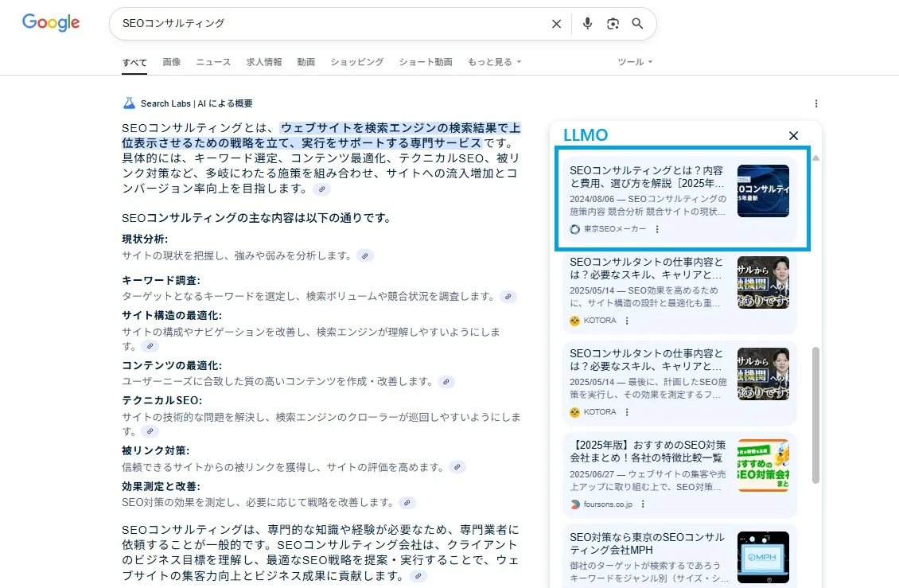
Task: Click thumbnail of the おすすめのSEO対策会社 article
Action: click(763, 465)
